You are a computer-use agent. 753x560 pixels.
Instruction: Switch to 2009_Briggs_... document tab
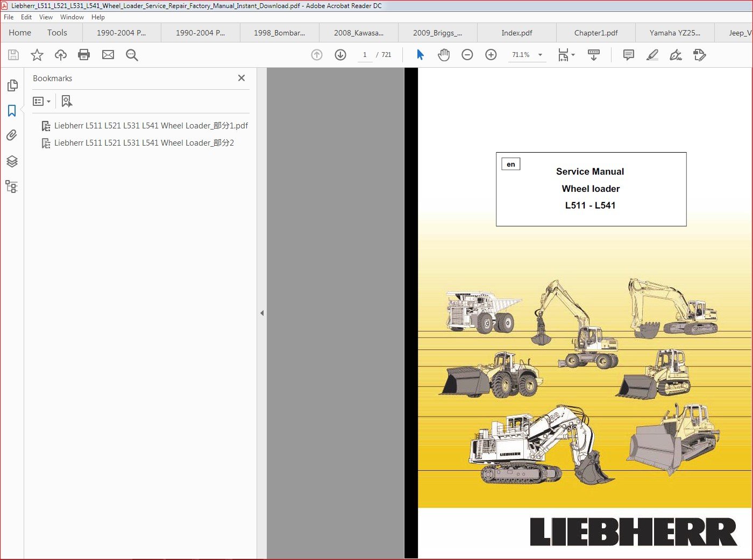click(x=438, y=33)
